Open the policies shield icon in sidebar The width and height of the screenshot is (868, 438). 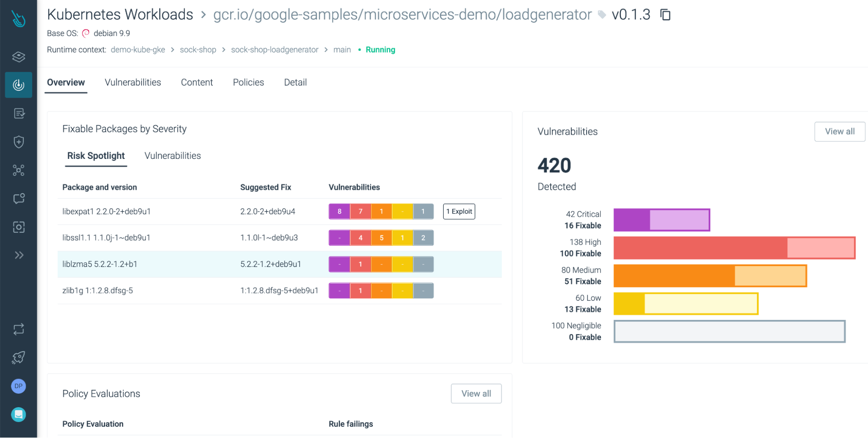(18, 142)
